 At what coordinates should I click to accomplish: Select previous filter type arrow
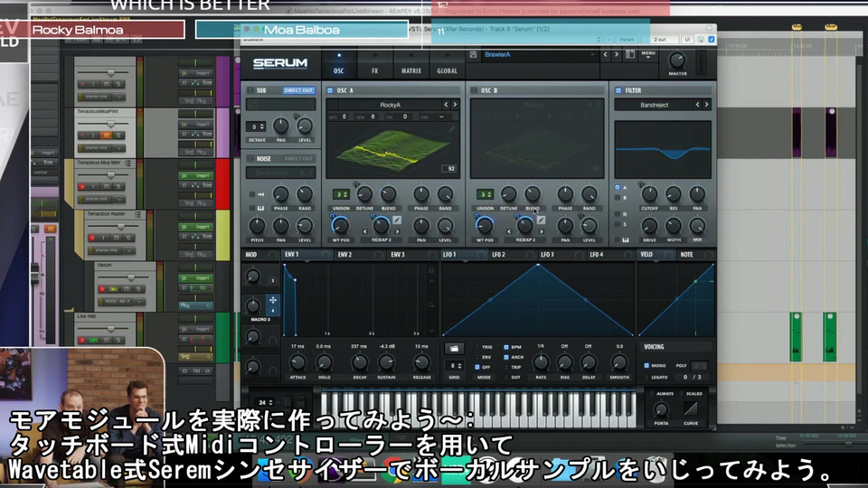(x=697, y=105)
